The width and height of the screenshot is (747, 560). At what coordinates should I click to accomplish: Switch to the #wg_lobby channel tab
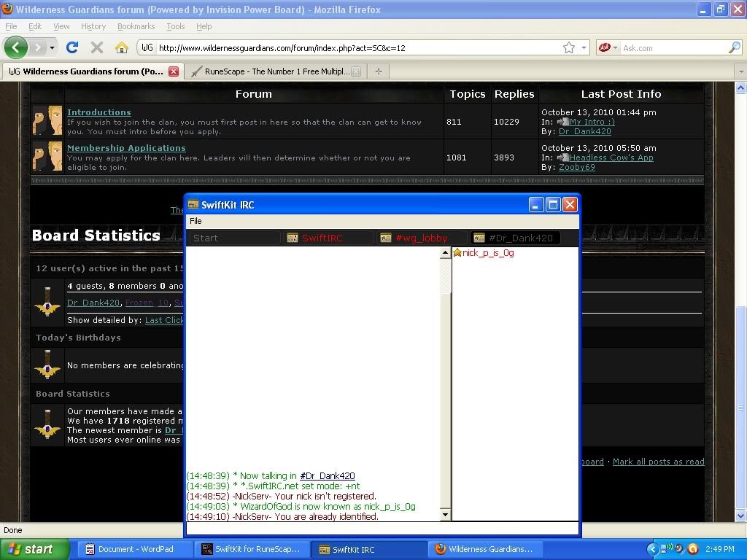(422, 238)
